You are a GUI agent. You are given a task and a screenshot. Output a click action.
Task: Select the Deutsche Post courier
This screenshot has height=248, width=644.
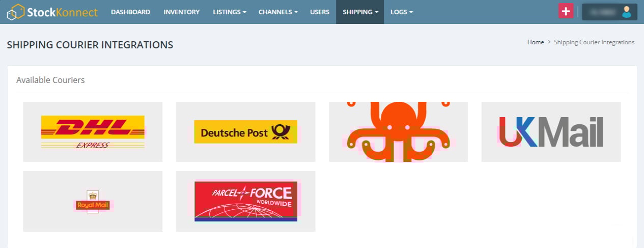pos(245,132)
